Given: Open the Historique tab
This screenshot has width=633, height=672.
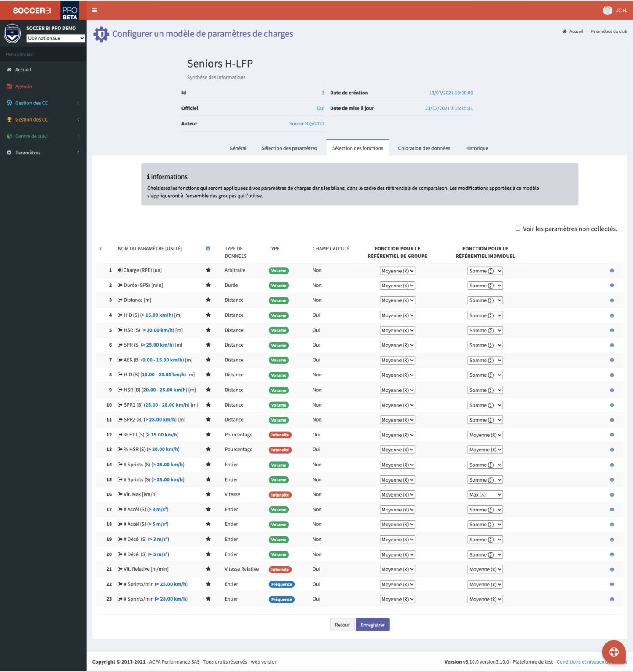Looking at the screenshot, I should coord(477,148).
